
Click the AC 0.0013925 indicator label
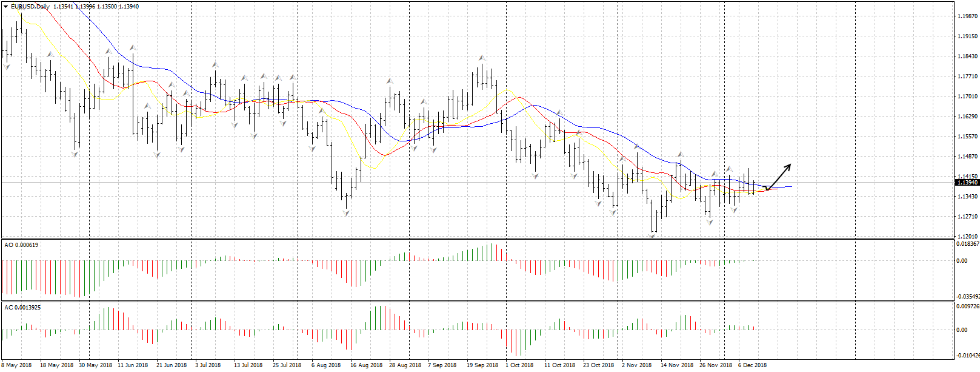(x=22, y=308)
